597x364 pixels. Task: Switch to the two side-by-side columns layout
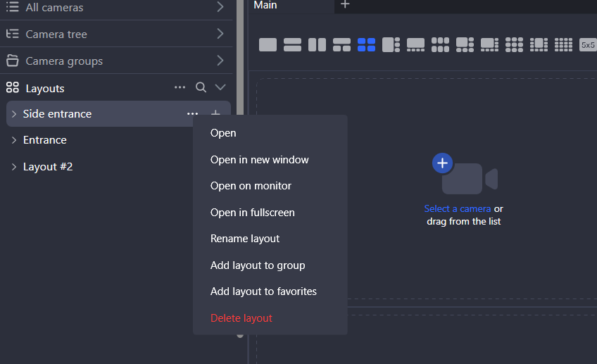tap(317, 45)
